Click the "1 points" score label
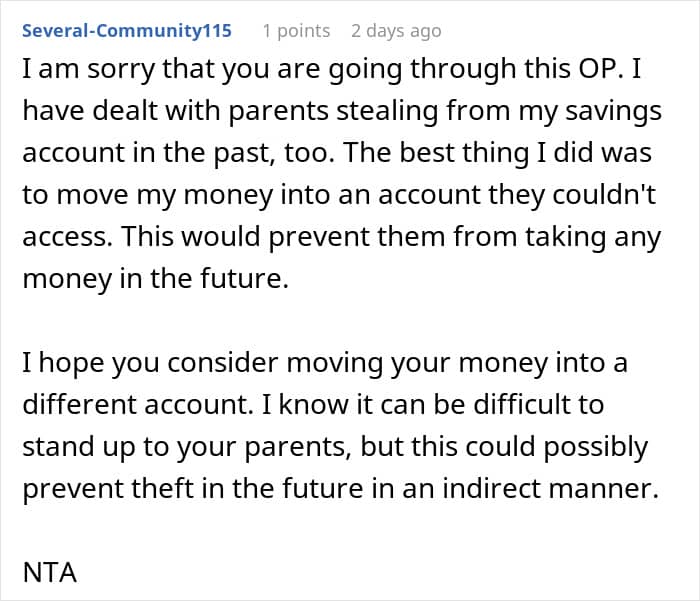Viewport: 700px width, 601px height. coord(296,31)
